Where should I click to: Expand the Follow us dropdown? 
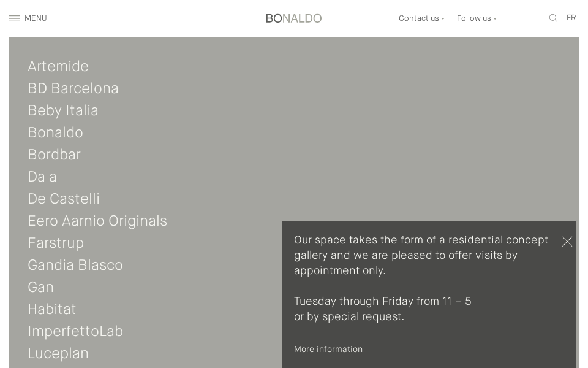coord(477,18)
